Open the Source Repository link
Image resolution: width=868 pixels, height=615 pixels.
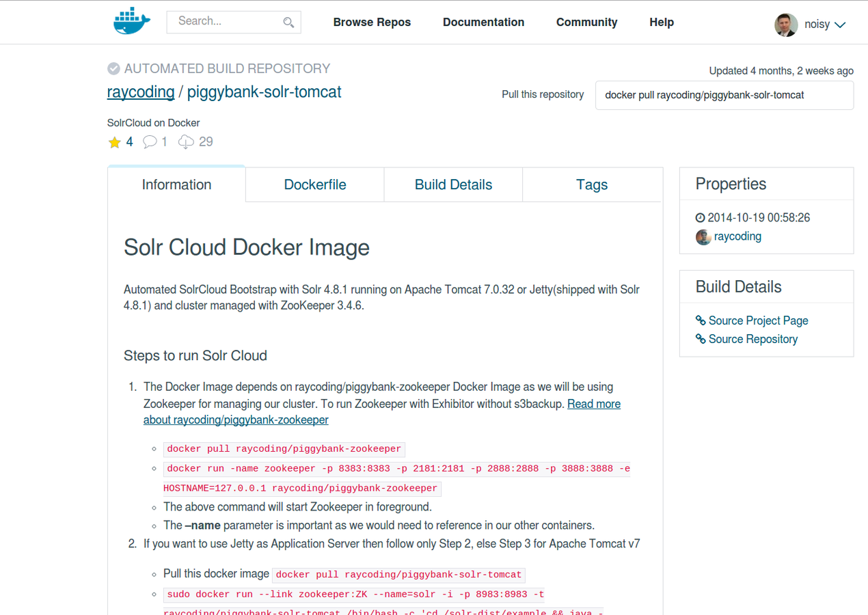pyautogui.click(x=753, y=339)
